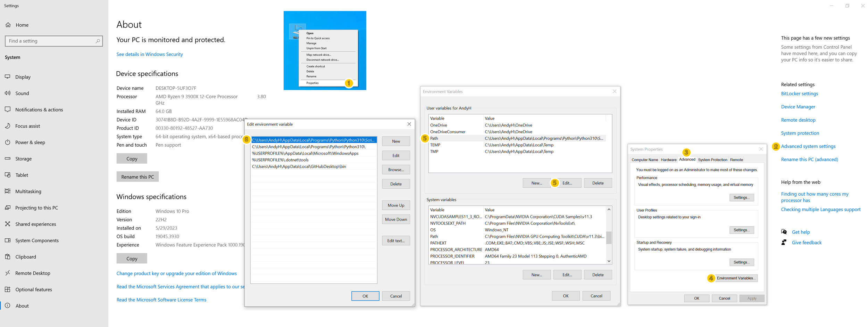Open the Storage drive icon
This screenshot has width=868, height=327.
click(x=8, y=158)
